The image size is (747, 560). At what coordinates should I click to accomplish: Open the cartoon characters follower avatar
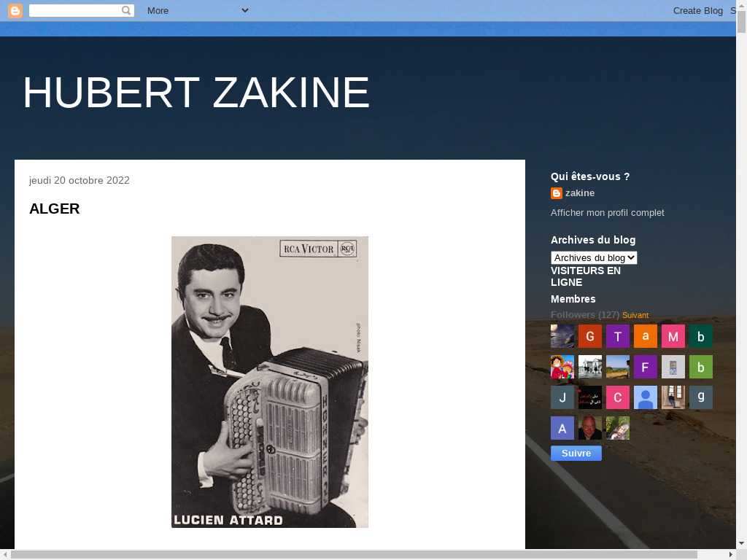pos(562,367)
